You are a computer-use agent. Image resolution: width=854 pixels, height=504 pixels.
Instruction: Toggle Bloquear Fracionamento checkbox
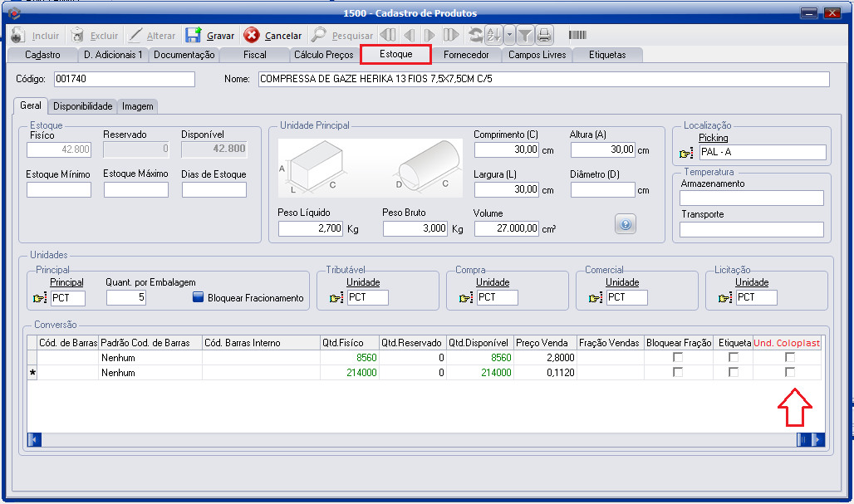click(198, 298)
